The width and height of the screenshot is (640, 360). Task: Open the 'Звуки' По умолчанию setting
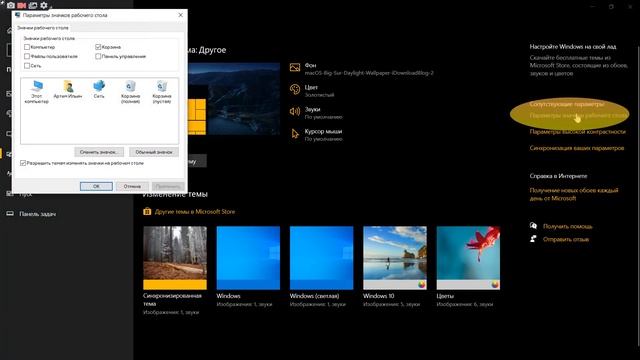point(316,113)
